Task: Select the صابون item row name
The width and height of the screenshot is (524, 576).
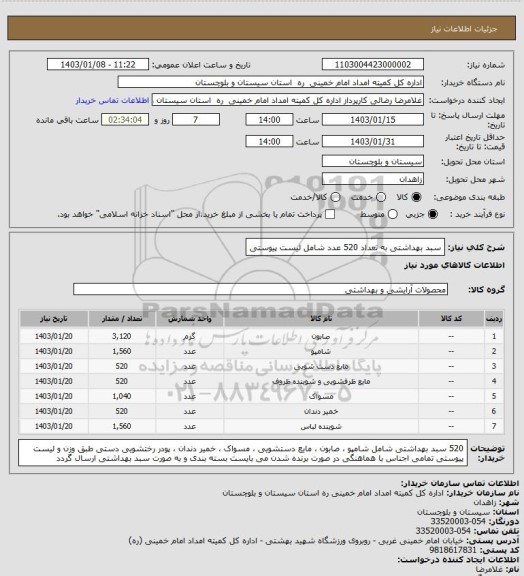Action: (321, 336)
